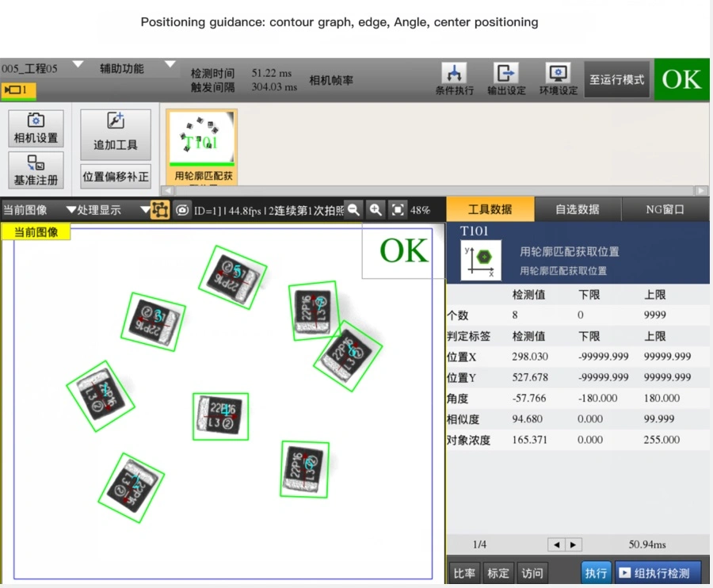Click the 基准注册 reference registration button
Screen dimensions: 713x588
(x=36, y=170)
